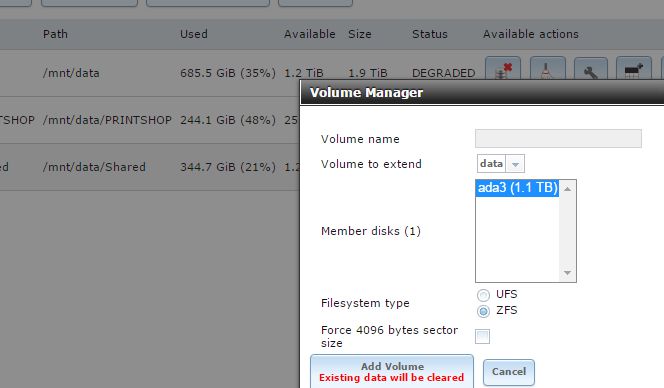Focus the Volume name input field
The height and width of the screenshot is (388, 664).
(558, 139)
